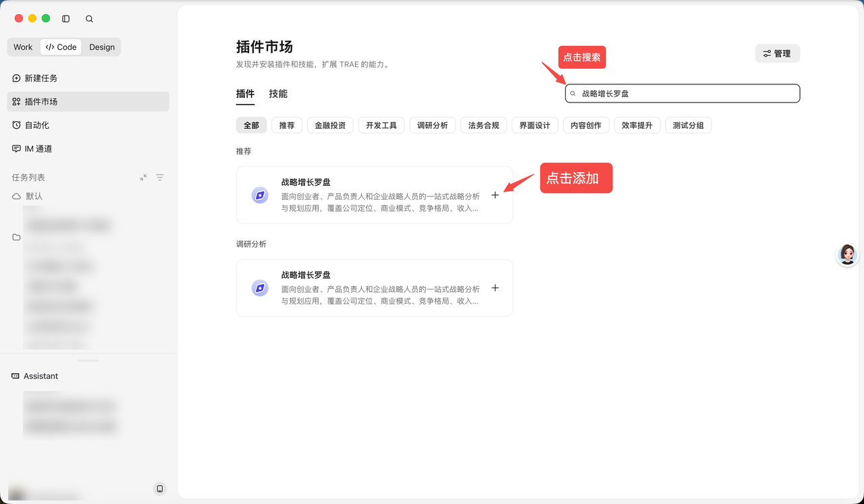Open 插件市场 in sidebar

(x=88, y=102)
